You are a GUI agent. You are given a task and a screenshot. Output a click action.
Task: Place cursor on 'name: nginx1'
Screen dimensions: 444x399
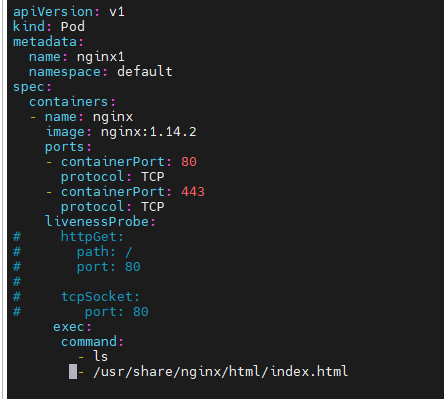pyautogui.click(x=77, y=57)
